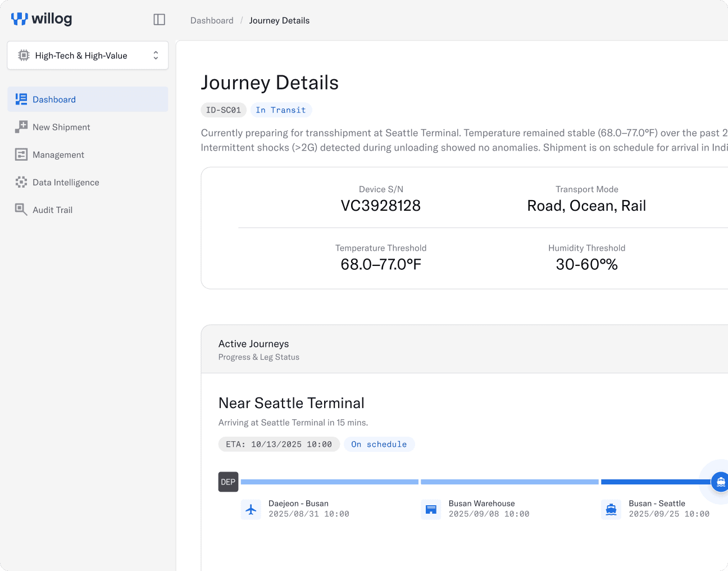Screen dimensions: 728x571
Task: Click the ID-SC01 badge
Action: pos(224,110)
